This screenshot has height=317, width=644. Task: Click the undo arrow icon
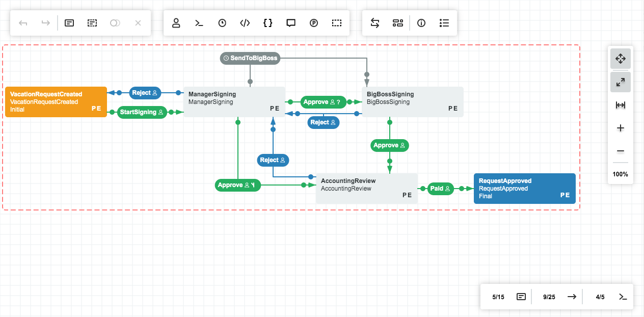pos(23,23)
